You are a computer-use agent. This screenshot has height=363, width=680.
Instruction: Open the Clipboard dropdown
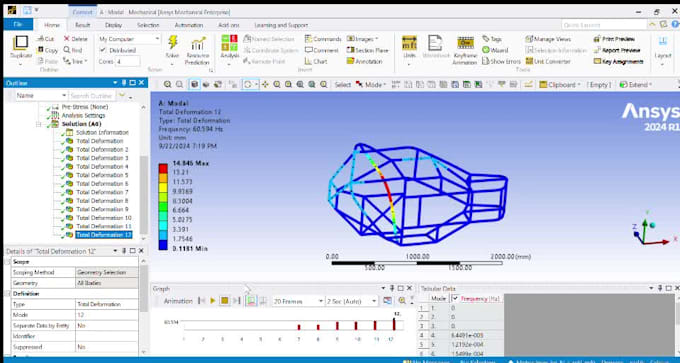560,85
